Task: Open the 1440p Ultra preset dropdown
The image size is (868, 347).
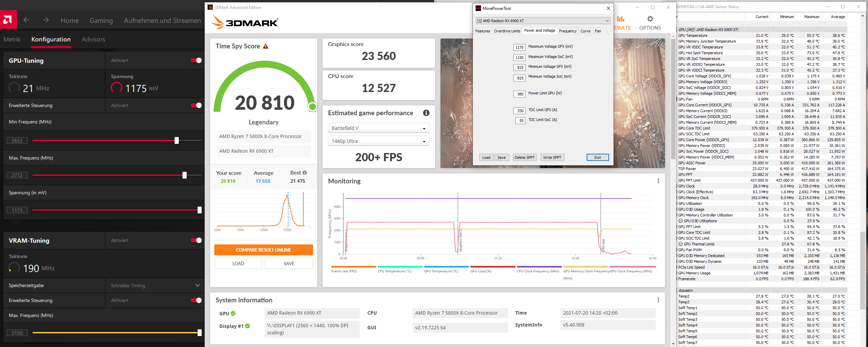Action: [x=378, y=141]
